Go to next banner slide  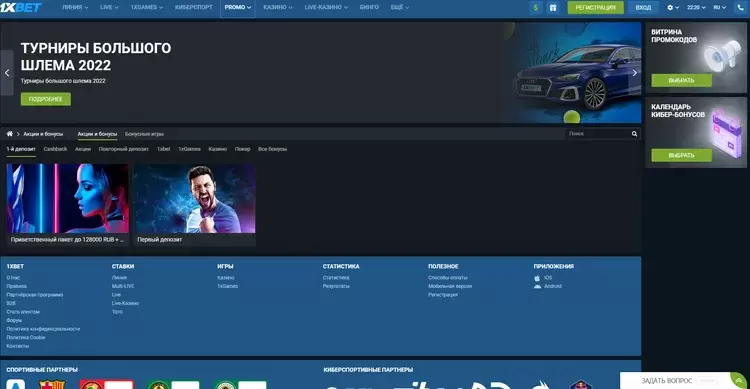(x=634, y=73)
